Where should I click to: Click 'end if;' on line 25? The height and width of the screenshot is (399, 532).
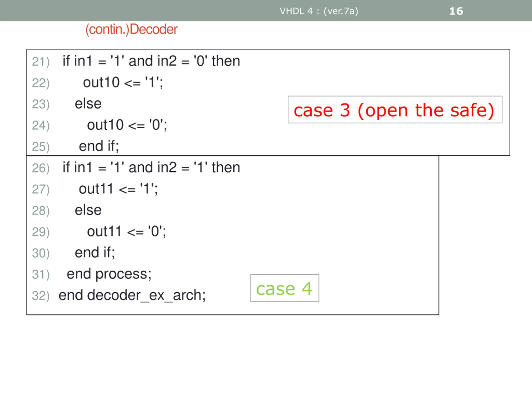(x=99, y=146)
